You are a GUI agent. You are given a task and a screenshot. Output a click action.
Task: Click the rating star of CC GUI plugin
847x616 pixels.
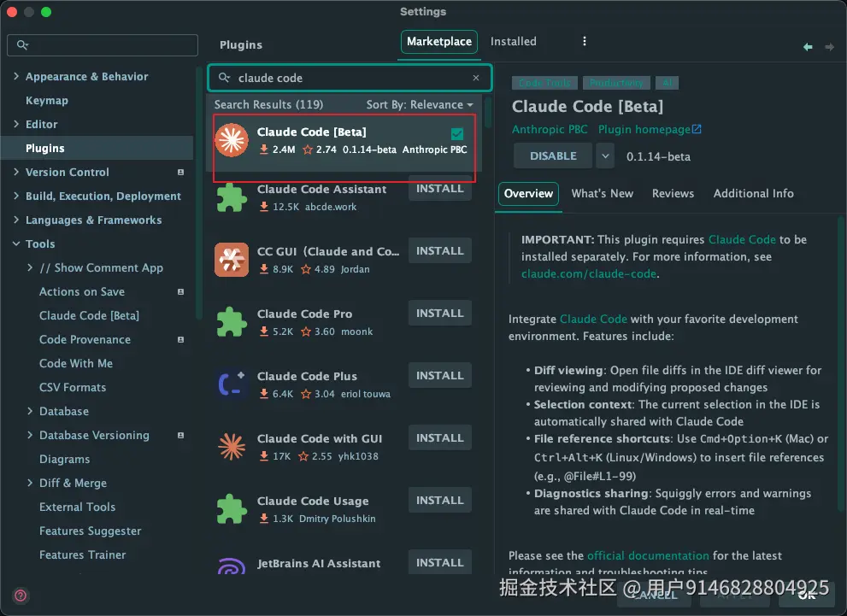(x=306, y=269)
